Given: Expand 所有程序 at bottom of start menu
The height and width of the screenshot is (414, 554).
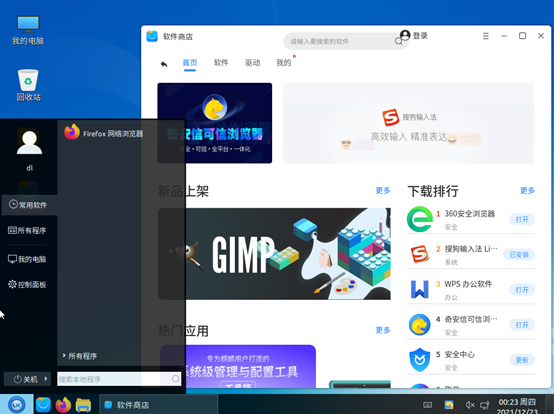Looking at the screenshot, I should click(80, 356).
